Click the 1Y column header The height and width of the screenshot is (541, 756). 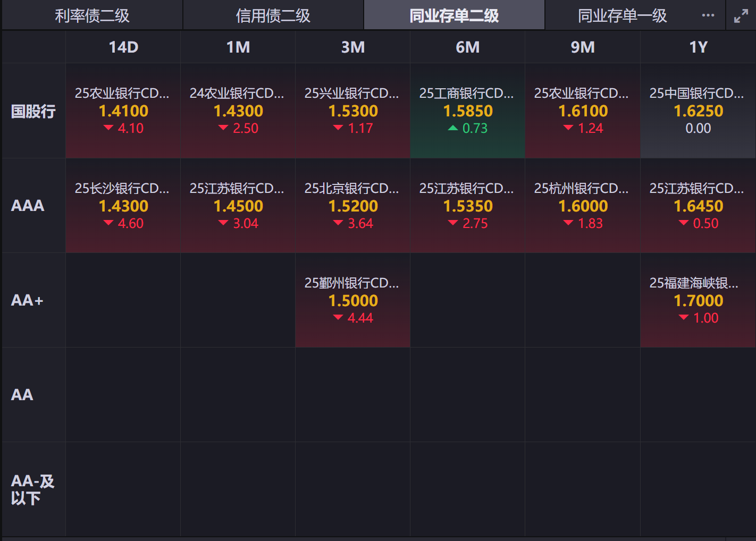point(698,47)
